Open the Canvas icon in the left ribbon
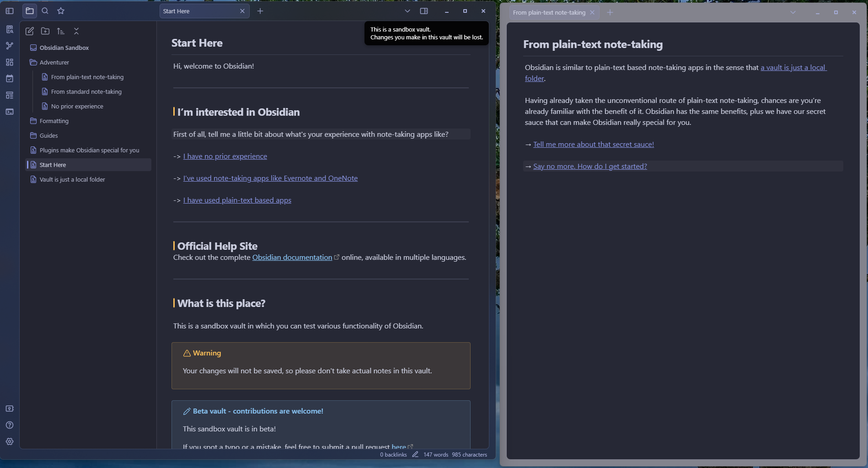The height and width of the screenshot is (468, 868). coord(10,62)
